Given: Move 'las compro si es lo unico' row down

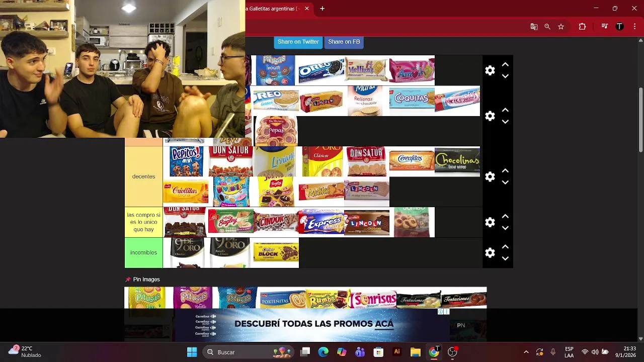Looking at the screenshot, I should pos(505,228).
